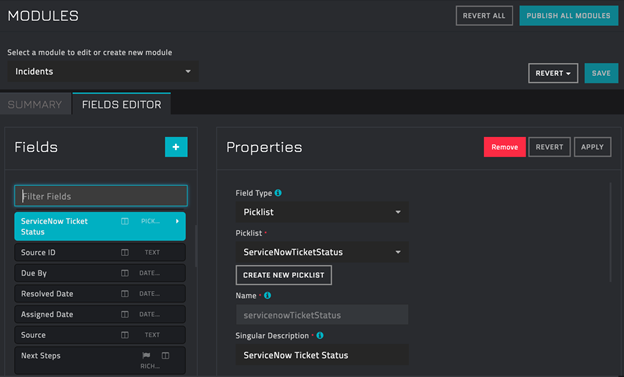The height and width of the screenshot is (377, 624).
Task: Click the Fields list scrollbar
Action: [x=196, y=246]
